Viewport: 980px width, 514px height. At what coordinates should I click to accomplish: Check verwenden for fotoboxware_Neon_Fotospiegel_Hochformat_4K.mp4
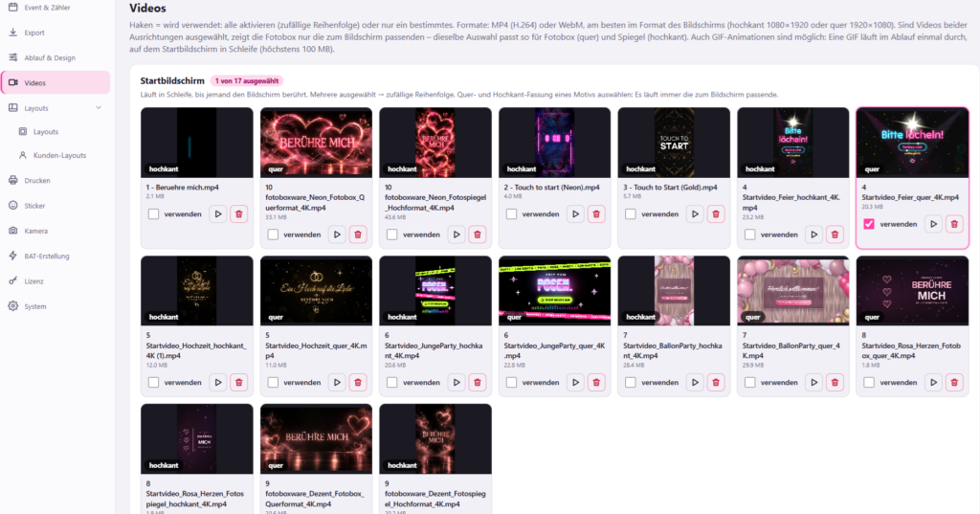[x=391, y=235]
